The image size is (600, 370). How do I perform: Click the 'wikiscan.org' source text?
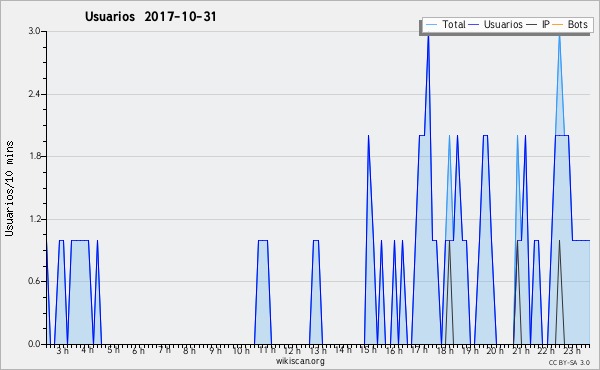(x=300, y=361)
